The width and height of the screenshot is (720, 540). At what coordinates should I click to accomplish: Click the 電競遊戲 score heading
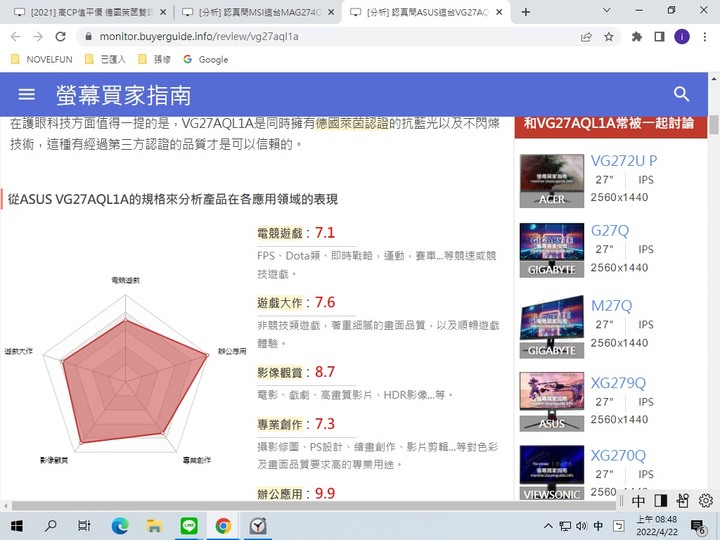(x=280, y=233)
